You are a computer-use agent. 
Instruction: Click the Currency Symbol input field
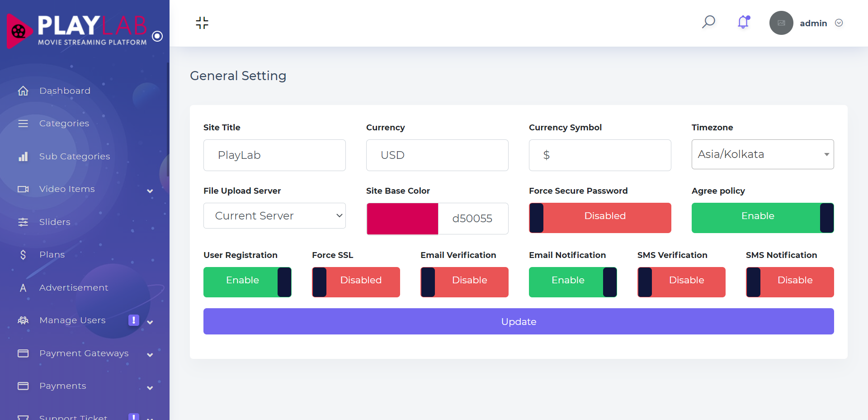(x=599, y=155)
